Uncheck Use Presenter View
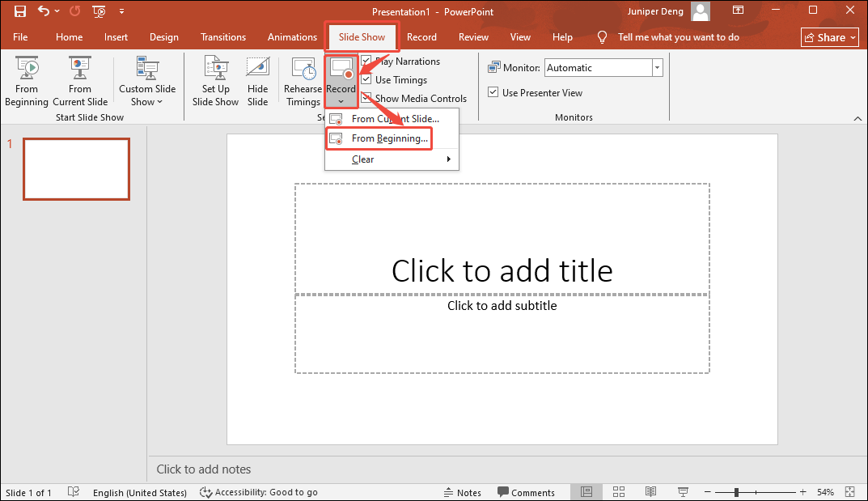This screenshot has width=868, height=501. [493, 92]
